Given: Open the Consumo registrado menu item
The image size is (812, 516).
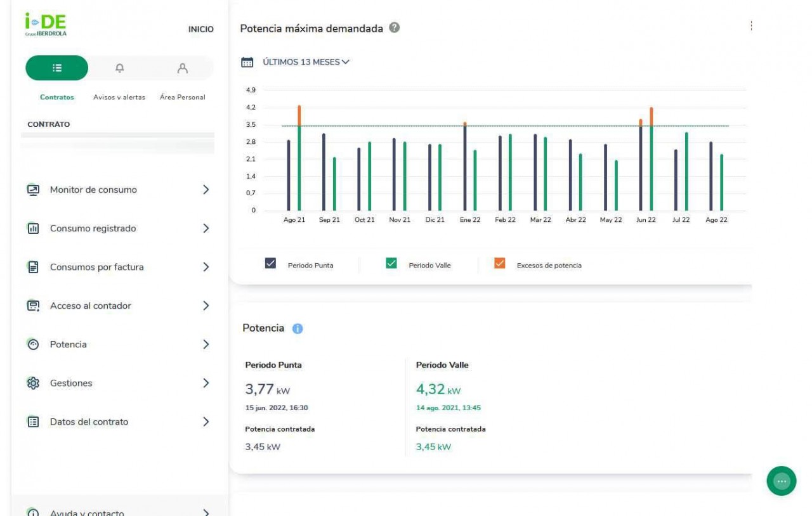Looking at the screenshot, I should [x=93, y=228].
